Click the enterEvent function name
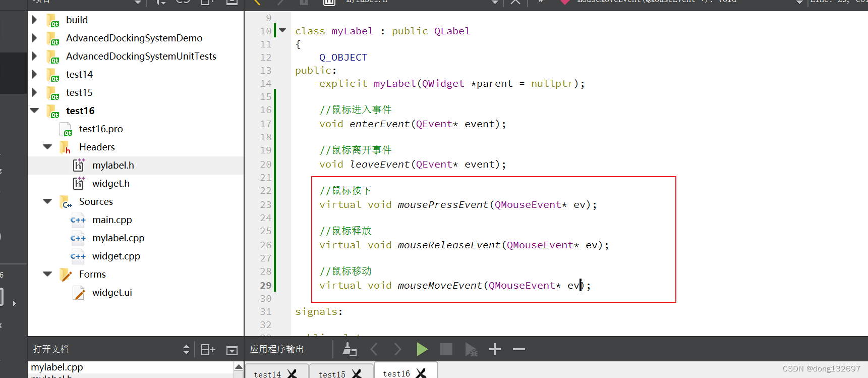868x378 pixels. [379, 124]
